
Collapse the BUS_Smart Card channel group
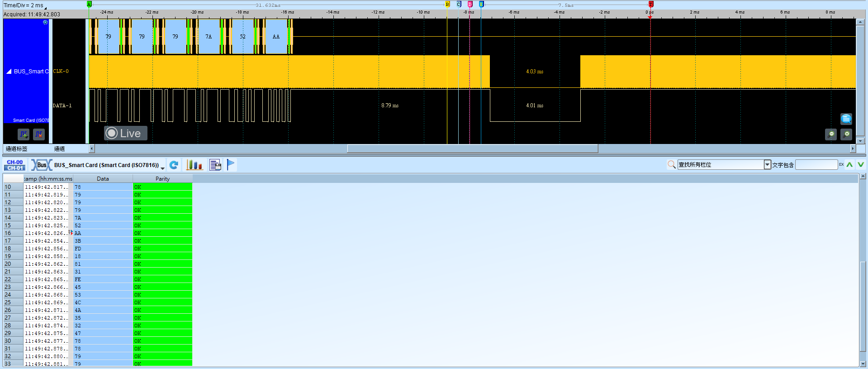[9, 72]
